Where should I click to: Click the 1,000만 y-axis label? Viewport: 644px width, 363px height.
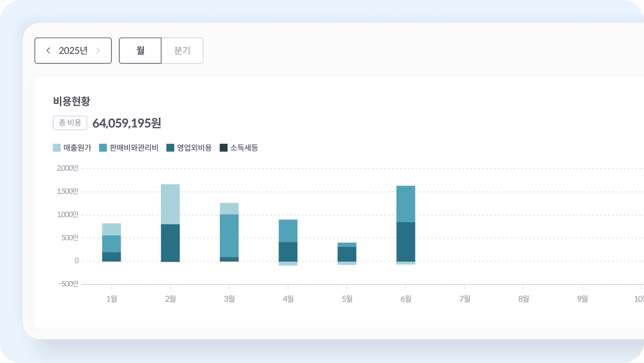[67, 214]
